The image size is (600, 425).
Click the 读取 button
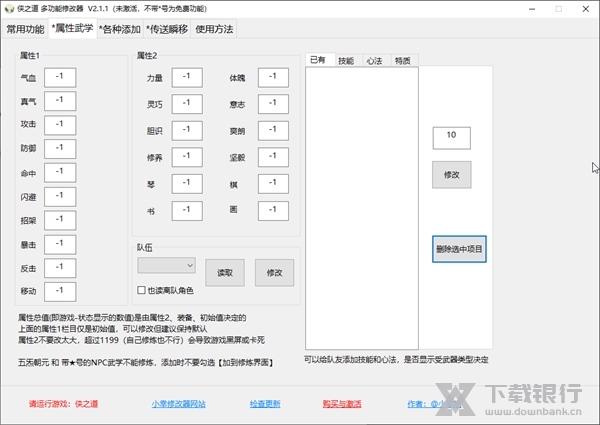pos(225,273)
